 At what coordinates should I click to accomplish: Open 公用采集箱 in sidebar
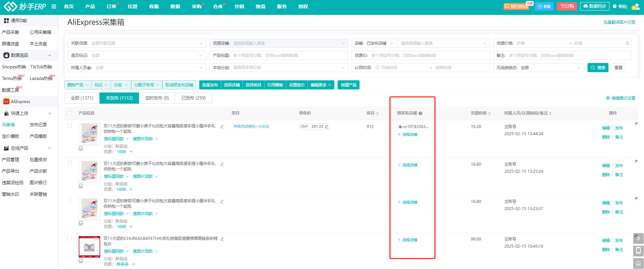[40, 32]
